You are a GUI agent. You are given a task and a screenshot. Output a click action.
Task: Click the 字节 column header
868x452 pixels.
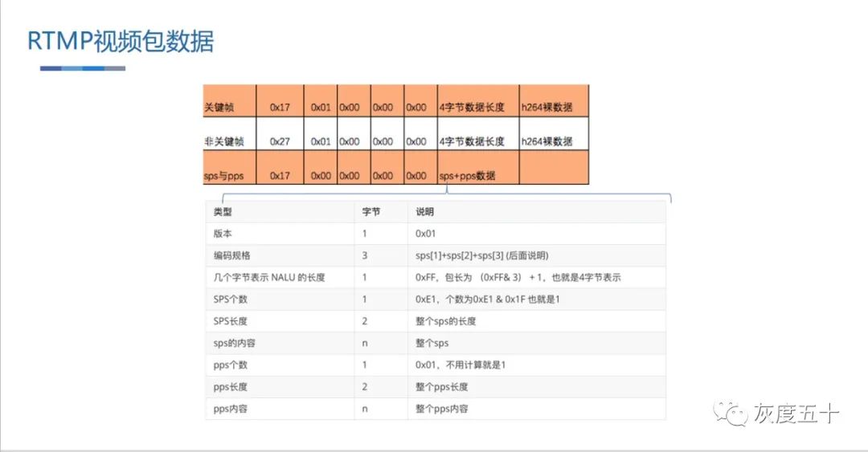coord(371,212)
